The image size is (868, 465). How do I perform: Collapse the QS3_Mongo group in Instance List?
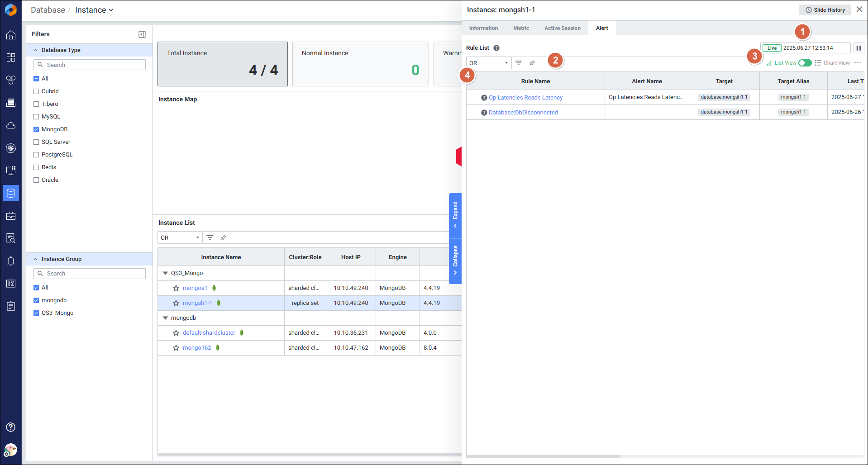tap(165, 273)
